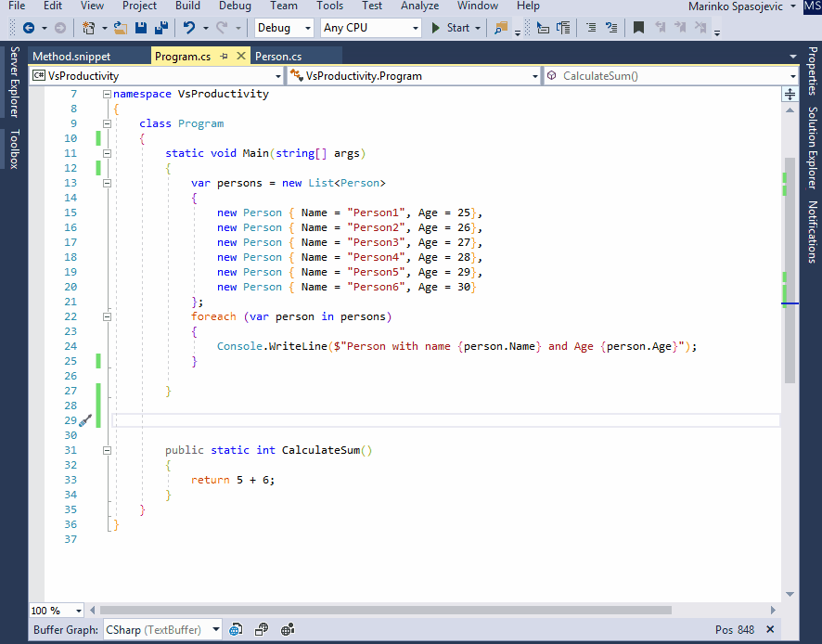Open the Analyze menu
Viewport: 822px width, 644px height.
420,6
